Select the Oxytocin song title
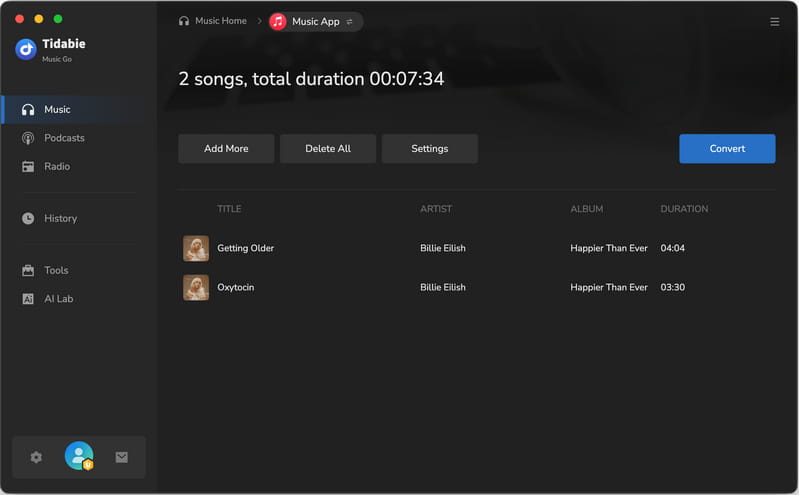 (235, 288)
